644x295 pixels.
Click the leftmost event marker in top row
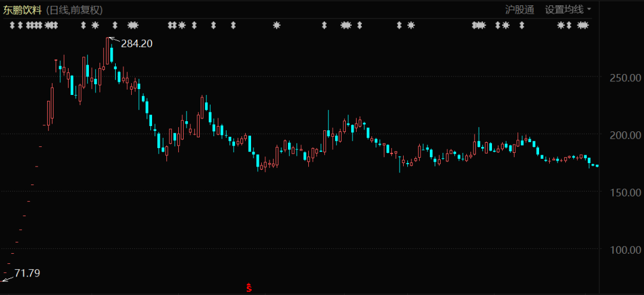tap(12, 25)
